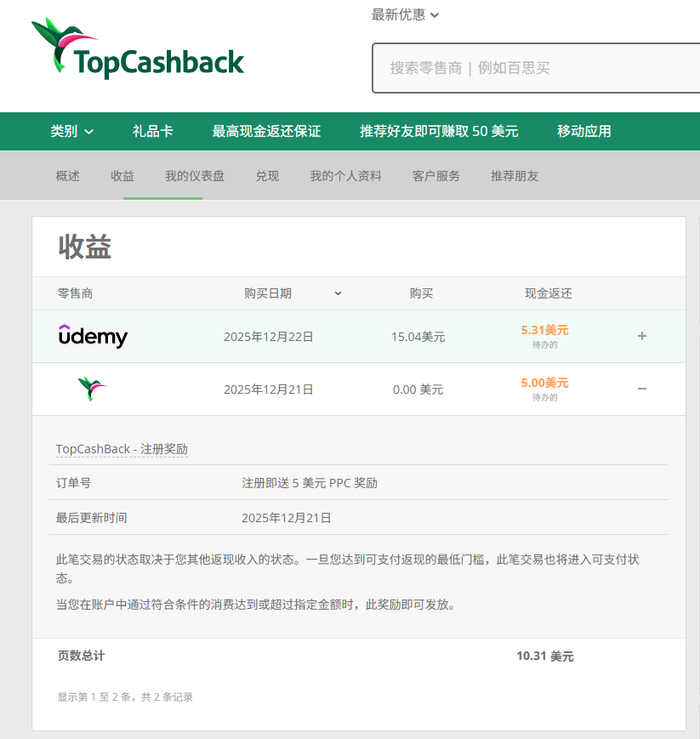Click the 零售商 column header
This screenshot has width=700, height=739.
75,293
